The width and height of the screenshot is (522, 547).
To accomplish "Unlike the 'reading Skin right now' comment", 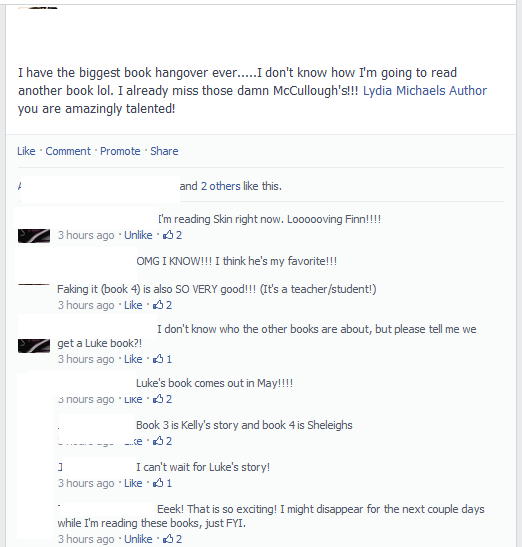I will [138, 235].
